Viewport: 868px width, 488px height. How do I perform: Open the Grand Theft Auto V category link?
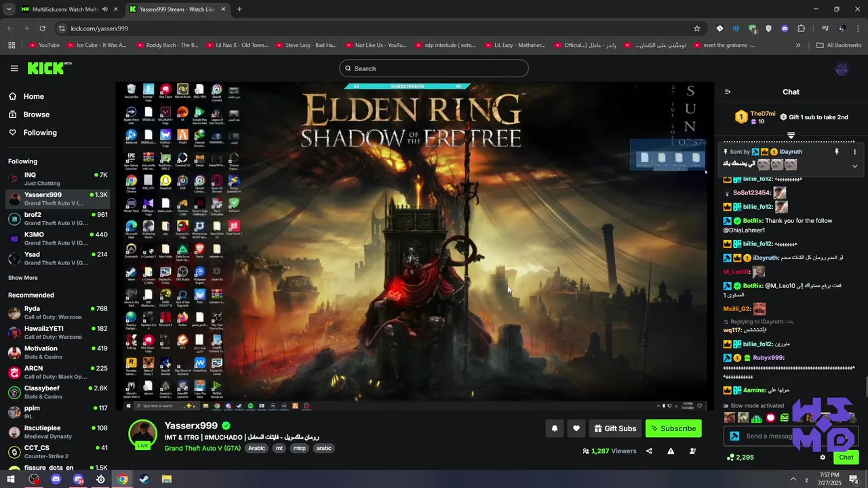[x=202, y=448]
